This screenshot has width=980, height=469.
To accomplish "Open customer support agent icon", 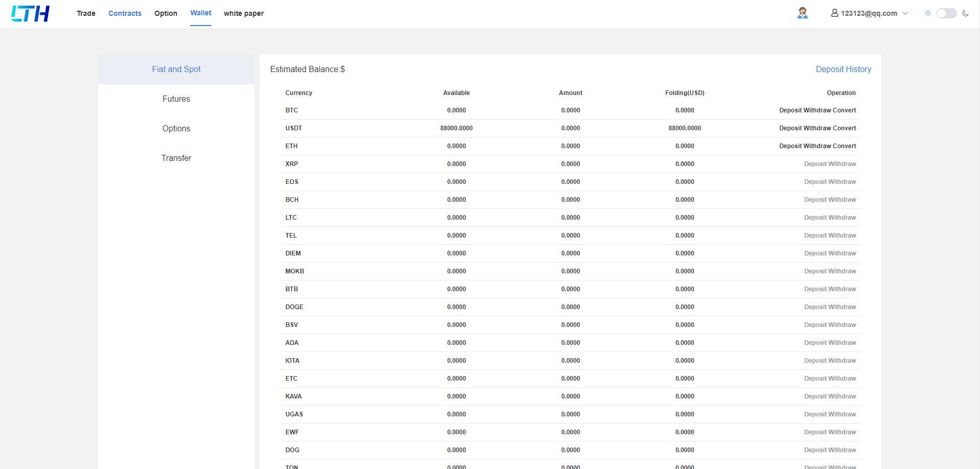I will [802, 13].
